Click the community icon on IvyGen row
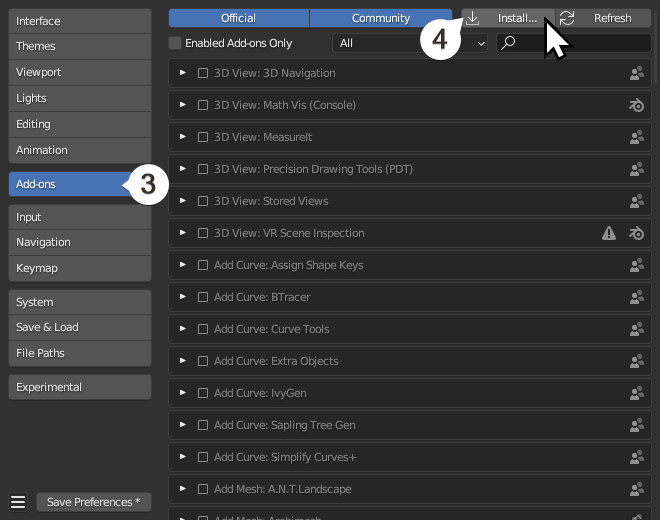 pos(636,393)
